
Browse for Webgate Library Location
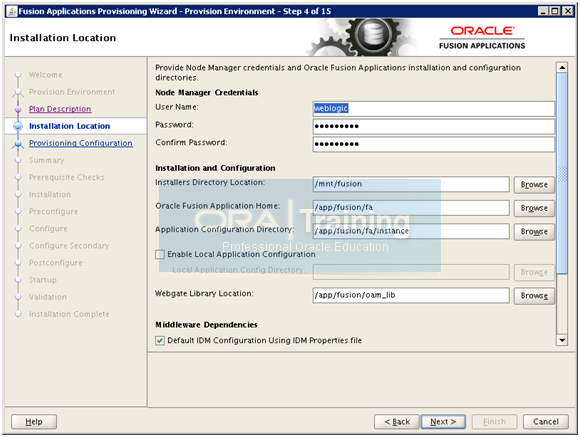coord(534,296)
